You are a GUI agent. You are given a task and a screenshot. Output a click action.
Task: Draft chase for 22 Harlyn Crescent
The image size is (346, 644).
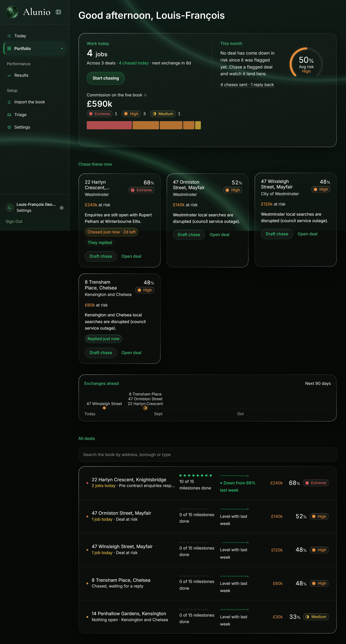pos(101,256)
